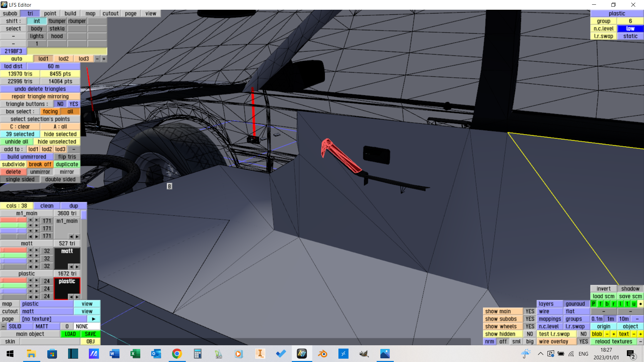Click the Blender icon in taskbar
The image size is (644, 362).
pyautogui.click(x=323, y=354)
